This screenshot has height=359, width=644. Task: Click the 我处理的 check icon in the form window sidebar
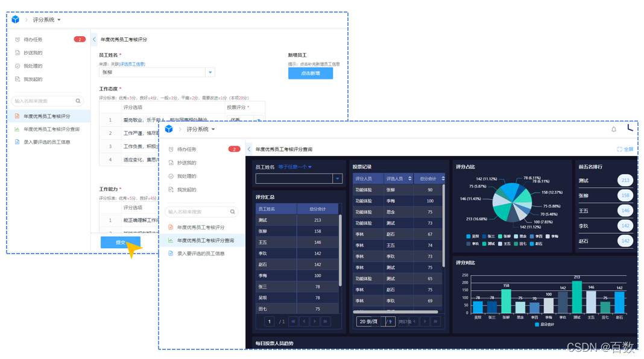click(17, 66)
